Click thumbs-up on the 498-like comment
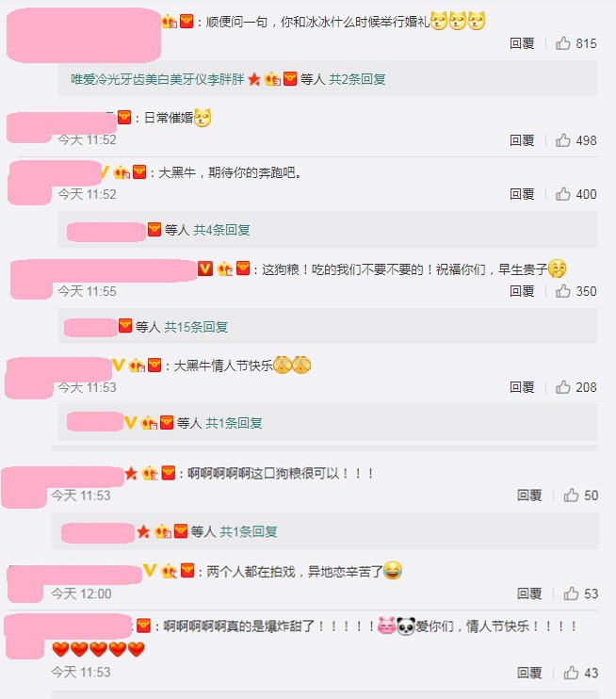 point(562,140)
